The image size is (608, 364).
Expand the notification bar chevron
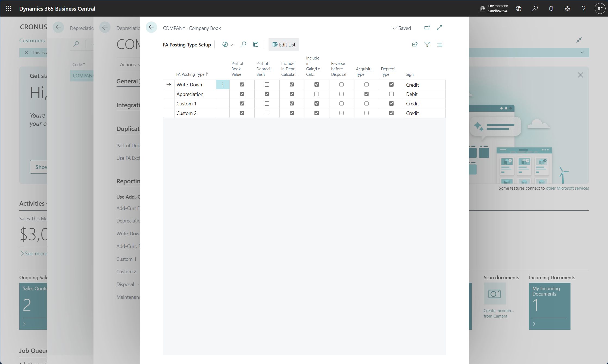[582, 52]
